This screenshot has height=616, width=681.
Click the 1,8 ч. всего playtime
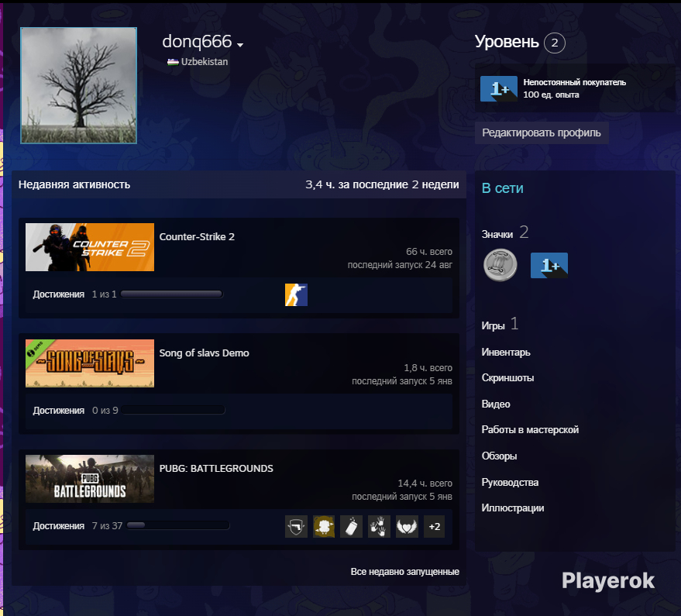tap(428, 368)
